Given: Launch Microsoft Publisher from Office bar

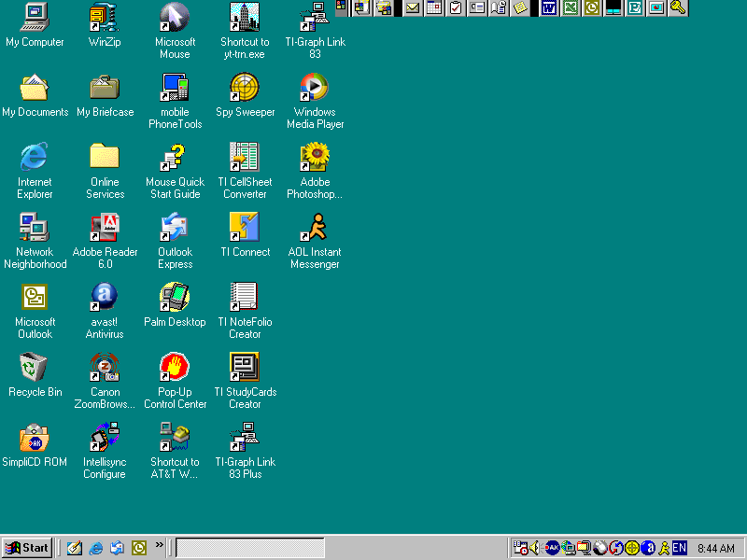Looking at the screenshot, I should [635, 8].
